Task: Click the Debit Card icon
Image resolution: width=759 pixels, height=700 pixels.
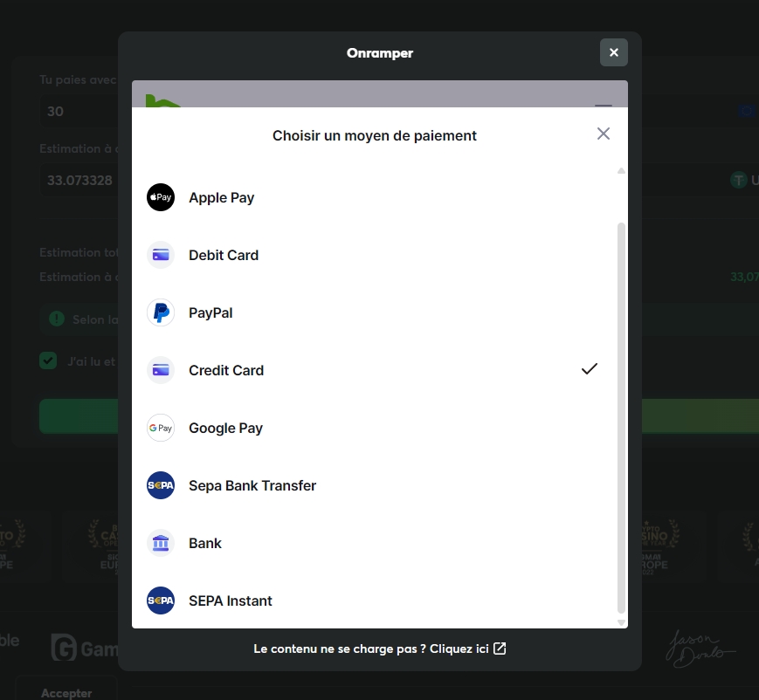Action: [x=161, y=255]
